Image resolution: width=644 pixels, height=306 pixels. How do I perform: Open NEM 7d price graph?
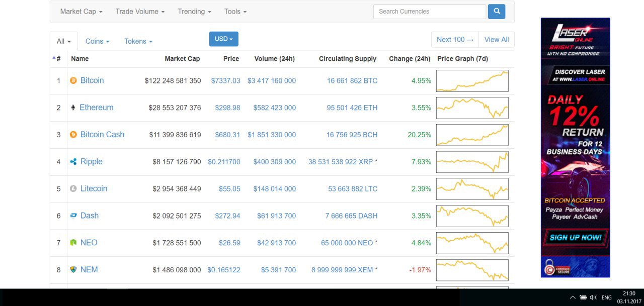pos(472,270)
